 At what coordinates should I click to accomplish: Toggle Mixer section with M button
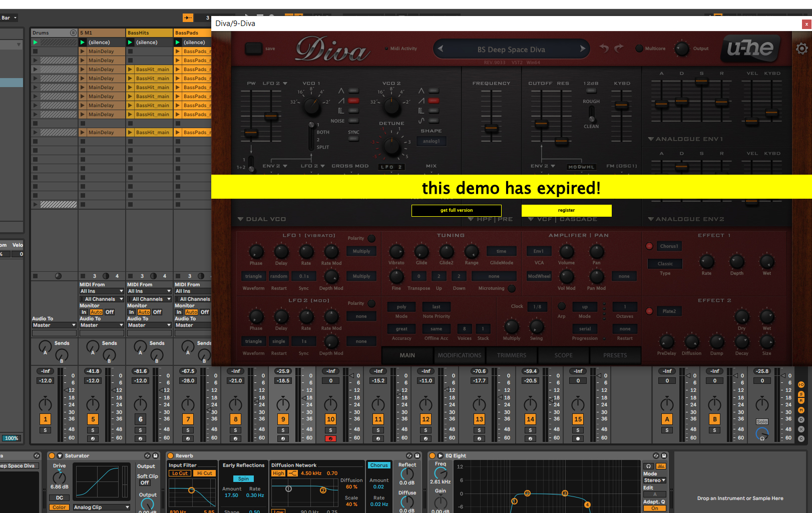pyautogui.click(x=801, y=410)
